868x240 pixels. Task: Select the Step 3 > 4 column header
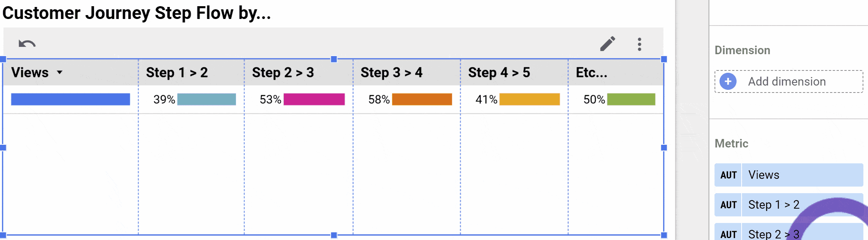[x=407, y=72]
